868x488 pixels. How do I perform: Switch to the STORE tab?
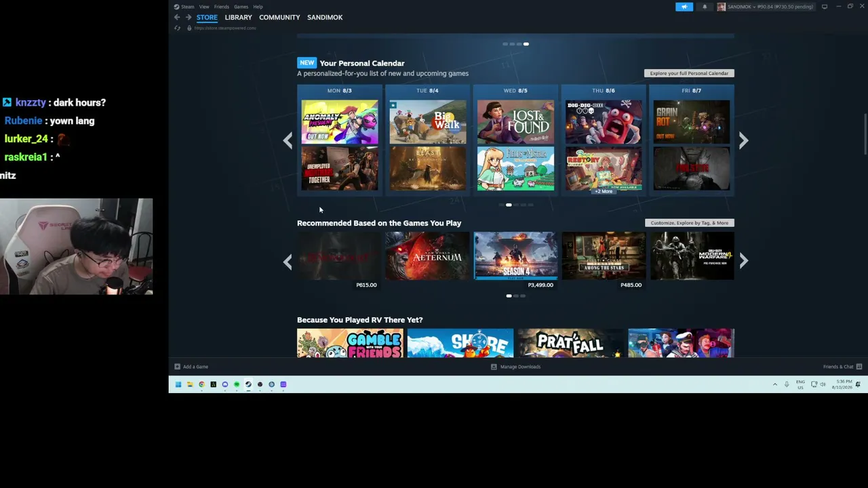207,18
